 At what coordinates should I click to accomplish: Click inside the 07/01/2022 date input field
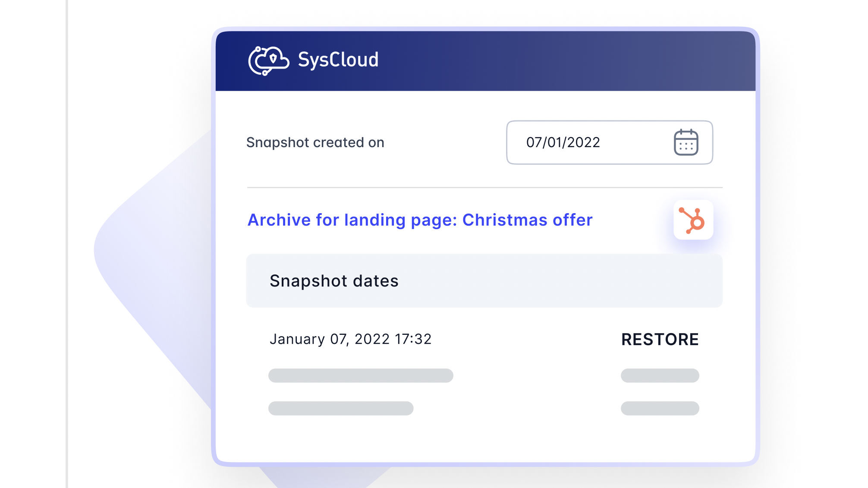(x=563, y=142)
